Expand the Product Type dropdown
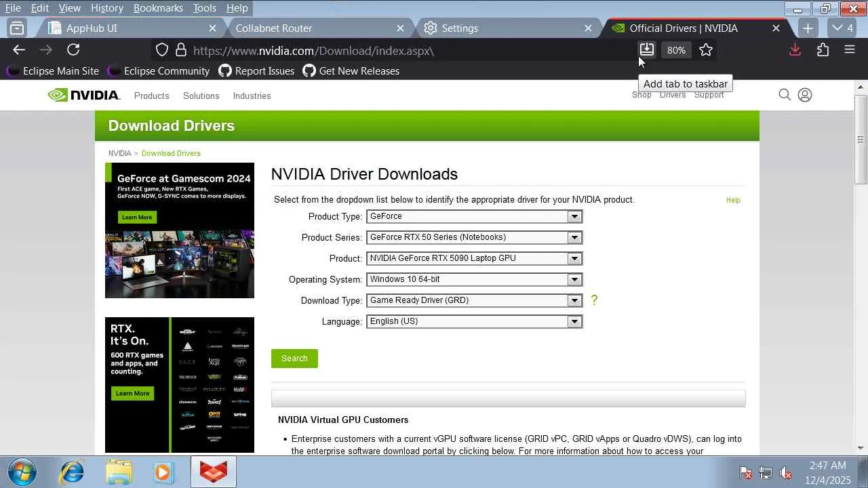Image resolution: width=868 pixels, height=488 pixels. click(x=474, y=216)
